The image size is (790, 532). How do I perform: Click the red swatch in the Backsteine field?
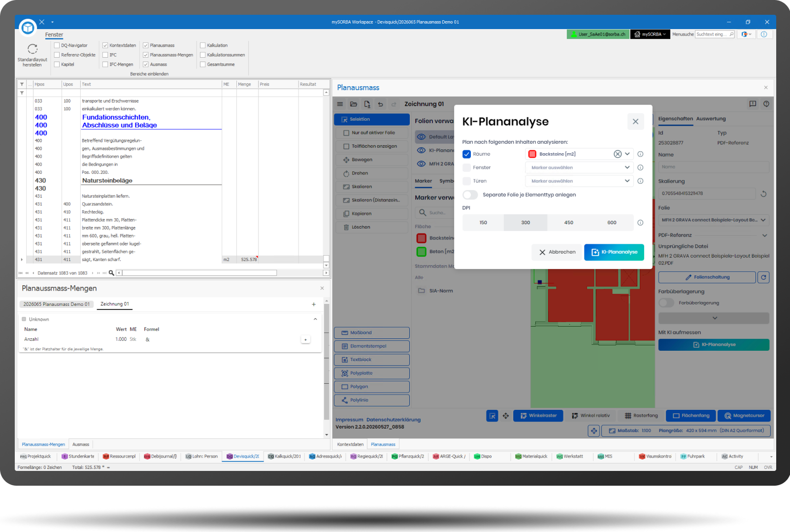pyautogui.click(x=532, y=154)
